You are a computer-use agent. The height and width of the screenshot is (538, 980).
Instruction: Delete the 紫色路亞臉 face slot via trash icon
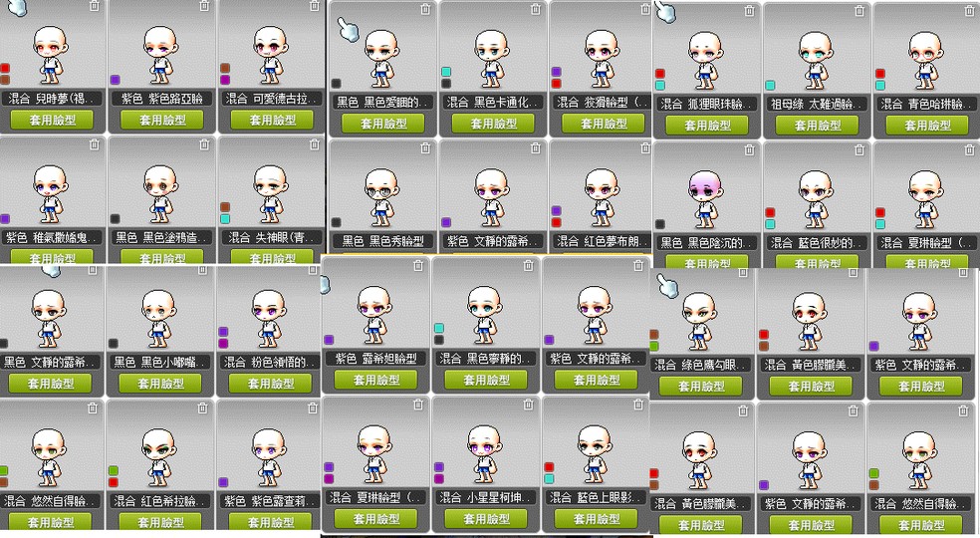click(x=204, y=6)
